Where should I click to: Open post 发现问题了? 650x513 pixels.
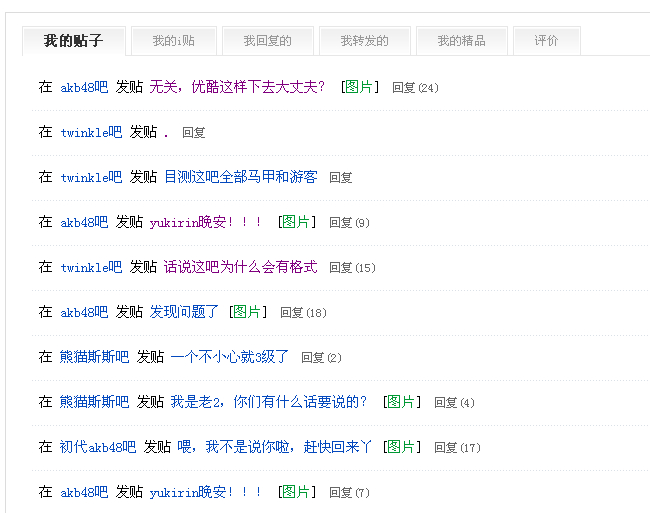184,312
